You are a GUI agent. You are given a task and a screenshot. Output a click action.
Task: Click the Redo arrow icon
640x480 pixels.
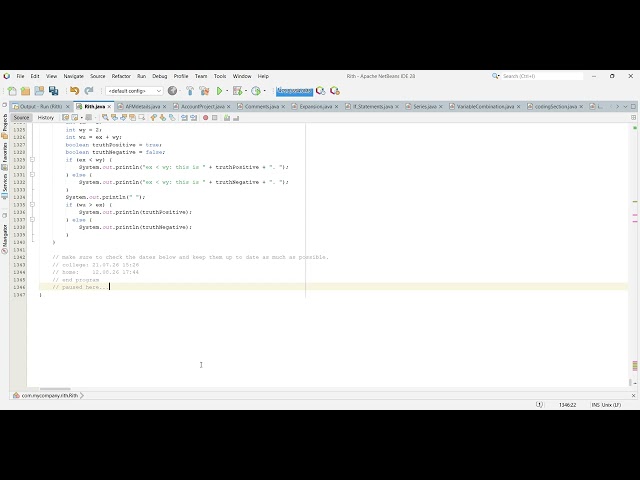pyautogui.click(x=89, y=91)
